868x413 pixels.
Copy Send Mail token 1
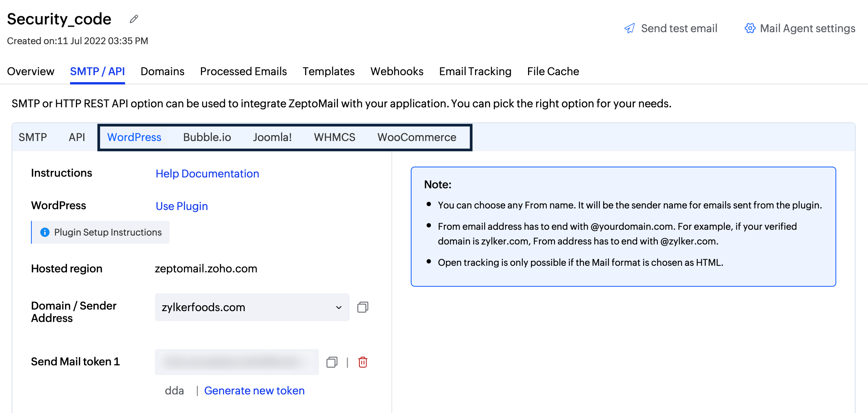pyautogui.click(x=332, y=362)
